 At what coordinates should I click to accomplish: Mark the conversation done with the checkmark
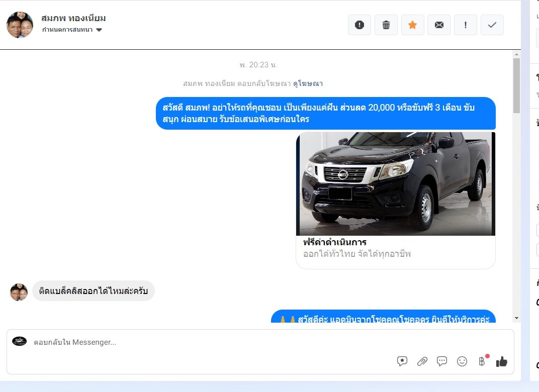point(492,25)
